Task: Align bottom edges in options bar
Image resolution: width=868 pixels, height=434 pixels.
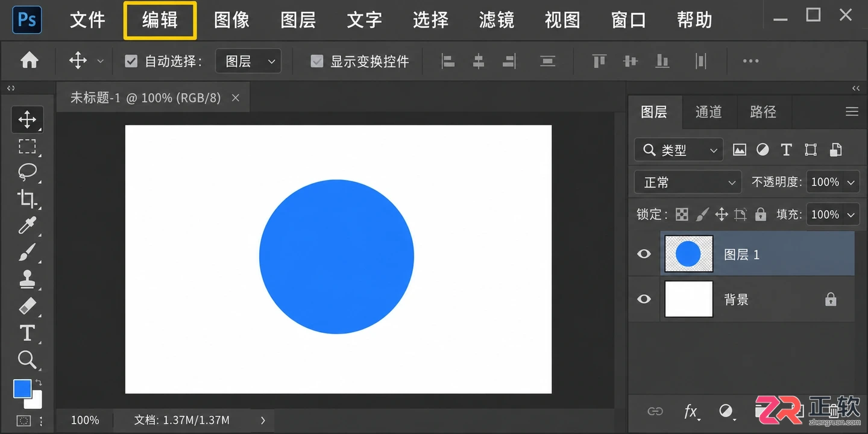Action: 662,61
